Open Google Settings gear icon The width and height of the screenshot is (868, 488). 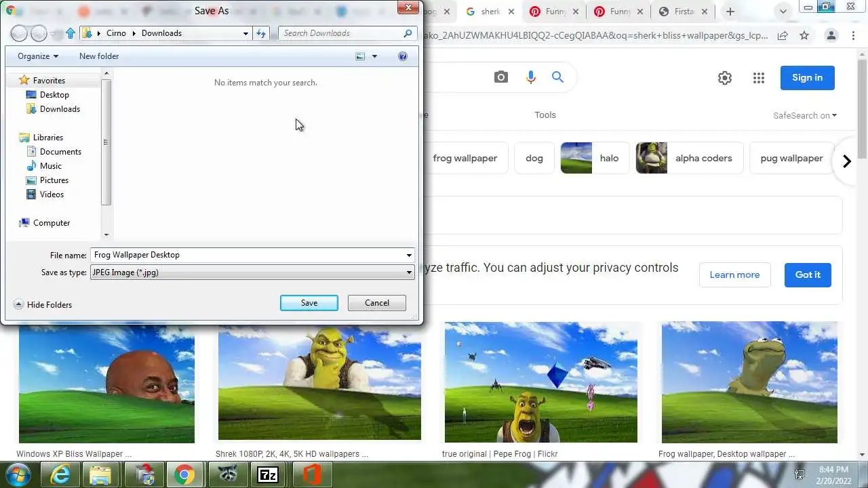[725, 78]
